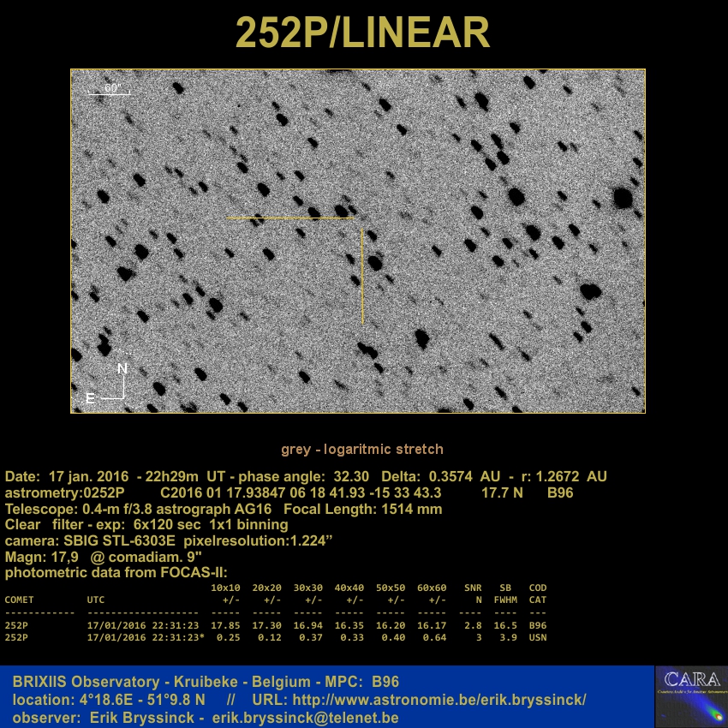This screenshot has width=728, height=728.
Task: Click the large dark star near right edge
Action: point(623,200)
